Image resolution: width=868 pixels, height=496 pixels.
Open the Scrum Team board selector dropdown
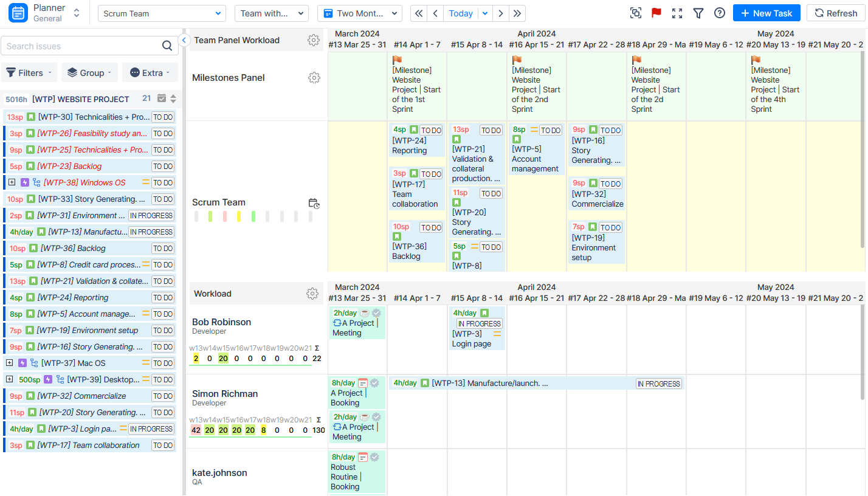click(162, 13)
